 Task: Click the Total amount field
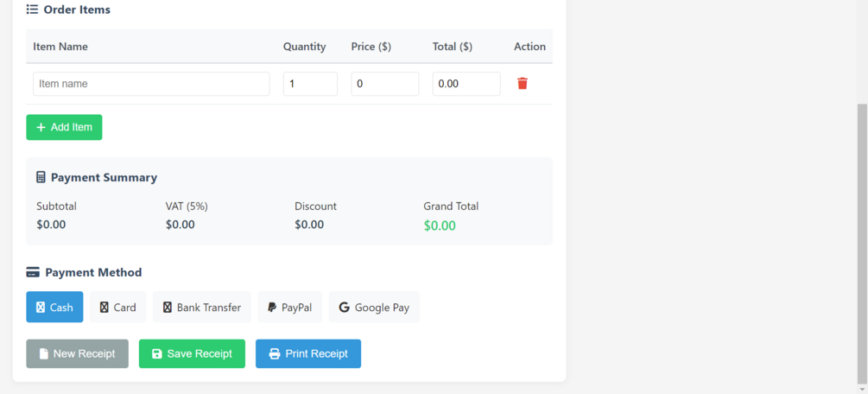point(466,84)
